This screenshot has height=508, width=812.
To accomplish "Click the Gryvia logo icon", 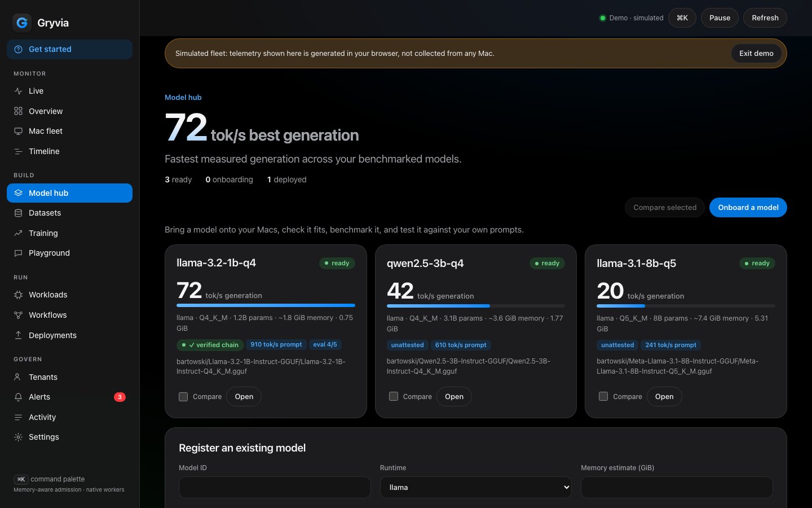I will pyautogui.click(x=22, y=23).
